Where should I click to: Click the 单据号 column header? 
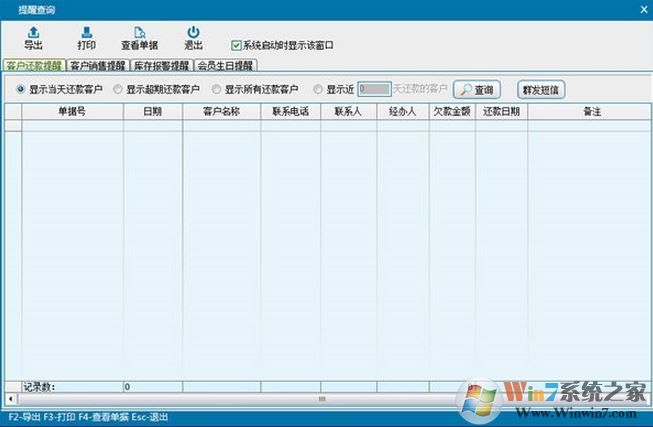(x=72, y=112)
